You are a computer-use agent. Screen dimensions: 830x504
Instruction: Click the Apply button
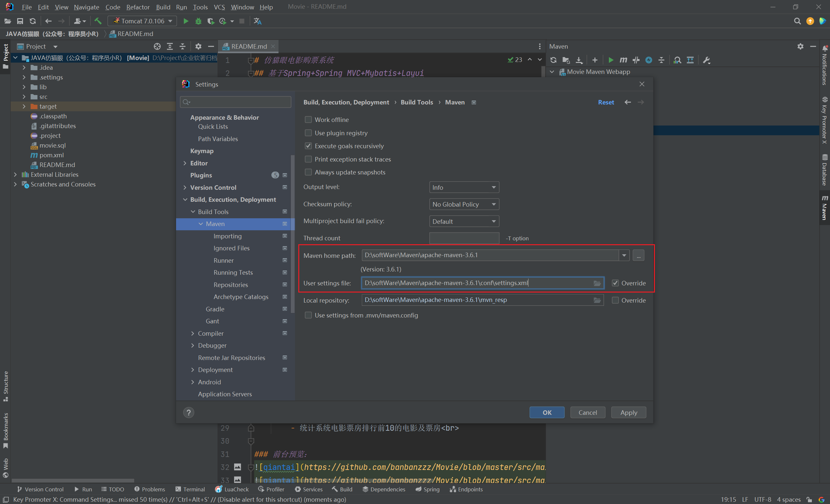pyautogui.click(x=628, y=412)
